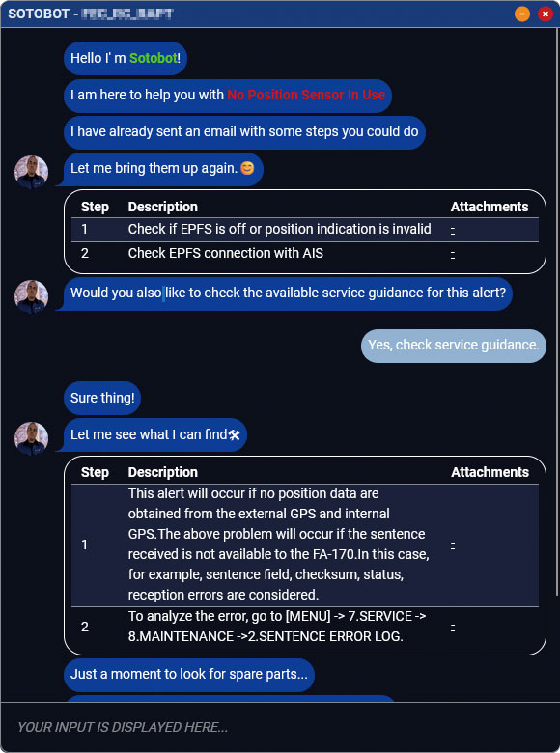The image size is (560, 753).
Task: Focus the 'Your input is displayed here' field
Action: 280,727
